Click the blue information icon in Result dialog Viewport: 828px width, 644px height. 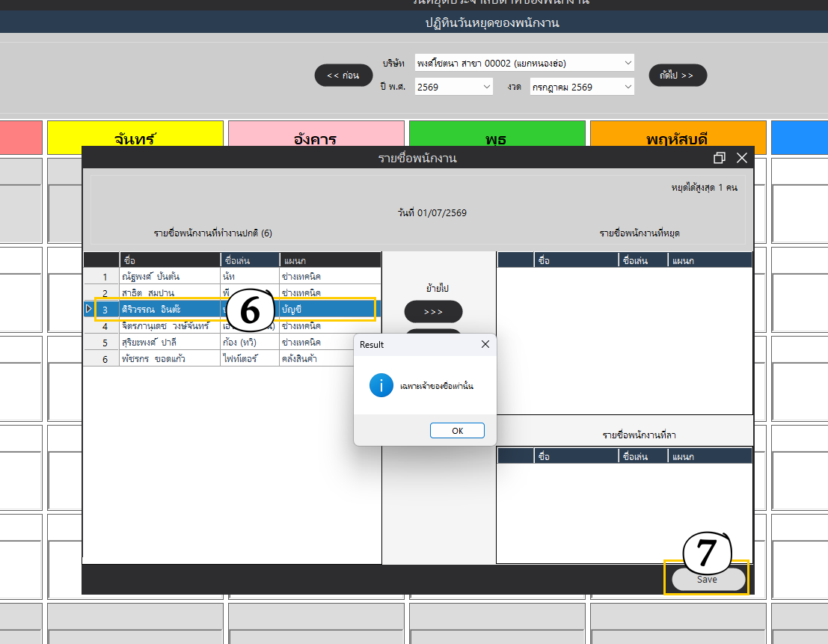381,385
